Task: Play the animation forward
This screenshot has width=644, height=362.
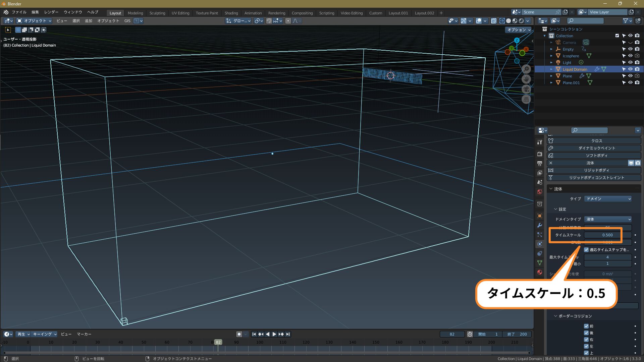Action: [x=274, y=334]
